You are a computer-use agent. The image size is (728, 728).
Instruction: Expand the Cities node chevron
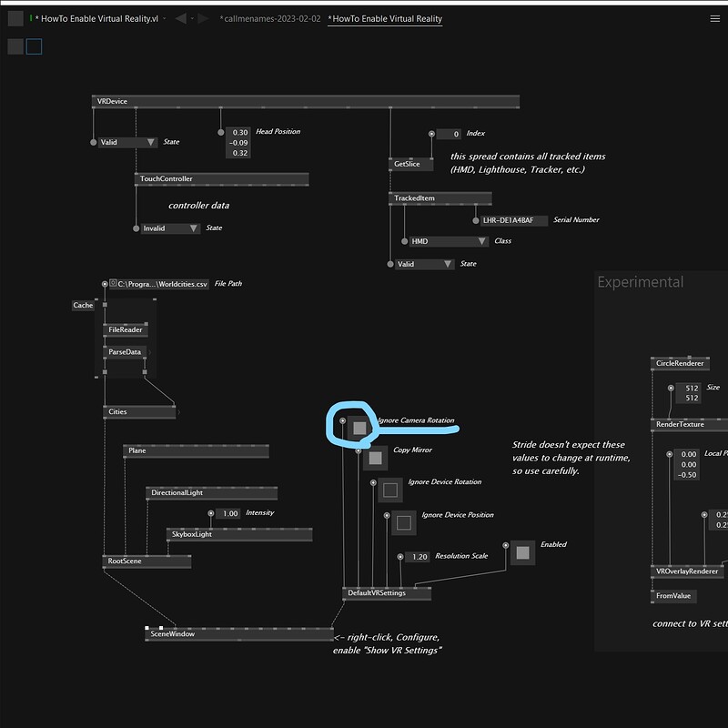point(178,412)
